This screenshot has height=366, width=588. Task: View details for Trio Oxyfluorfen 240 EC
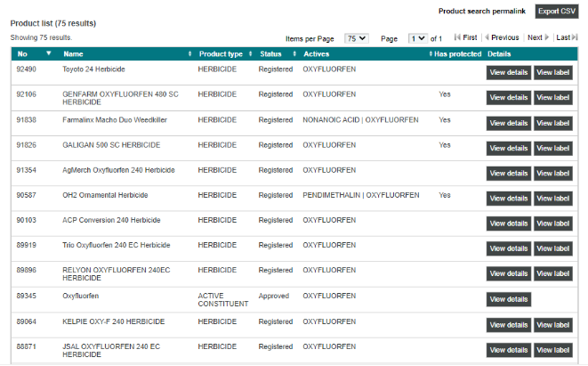click(509, 248)
